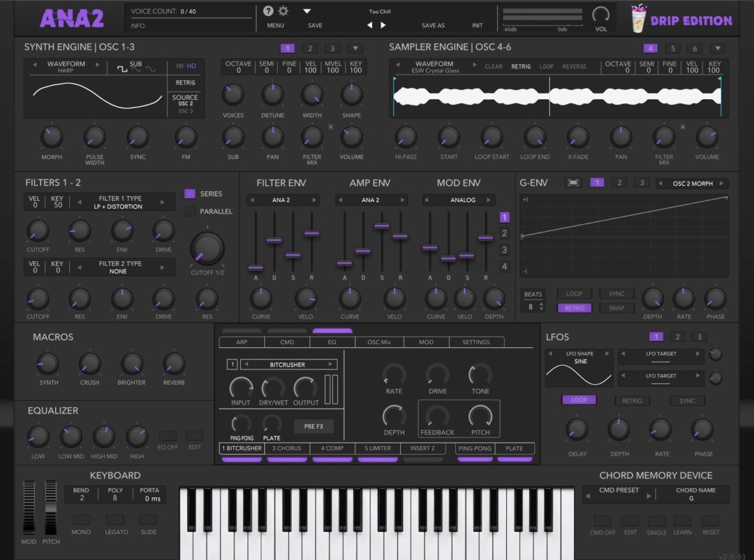Image resolution: width=754 pixels, height=560 pixels.
Task: Enable Mono mode in Keyboard section
Action: [x=81, y=520]
